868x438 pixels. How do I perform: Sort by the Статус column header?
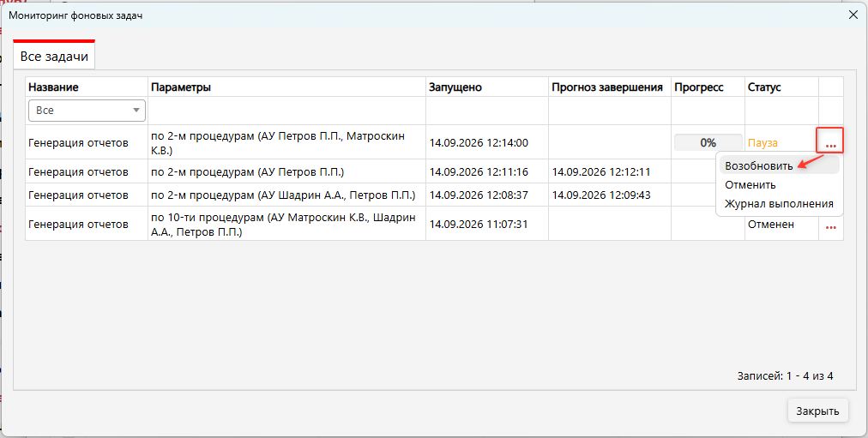781,87
